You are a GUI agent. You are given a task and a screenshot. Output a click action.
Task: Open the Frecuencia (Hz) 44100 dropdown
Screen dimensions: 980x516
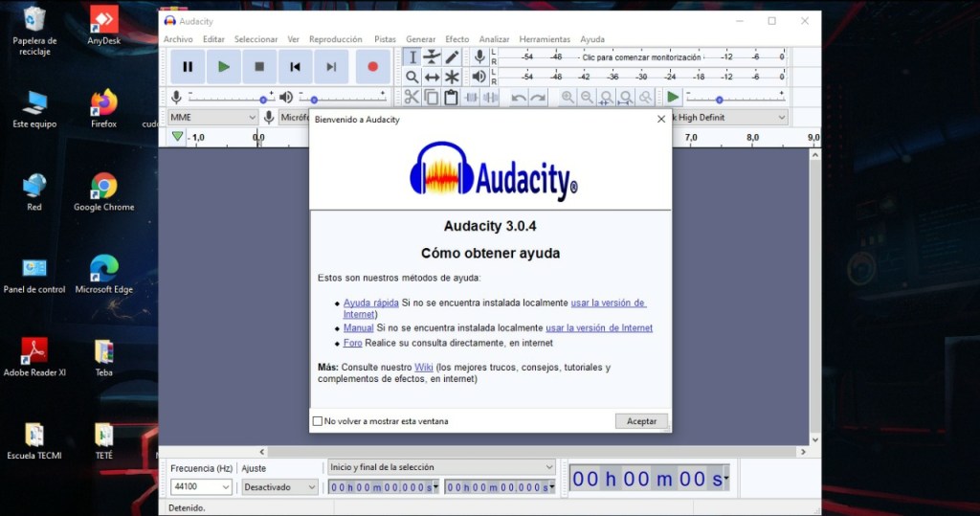201,486
